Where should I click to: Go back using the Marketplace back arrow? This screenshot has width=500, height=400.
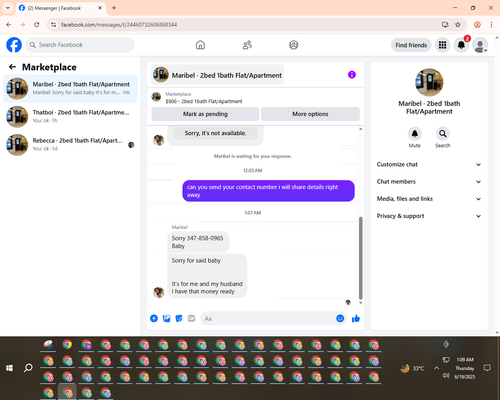[12, 67]
